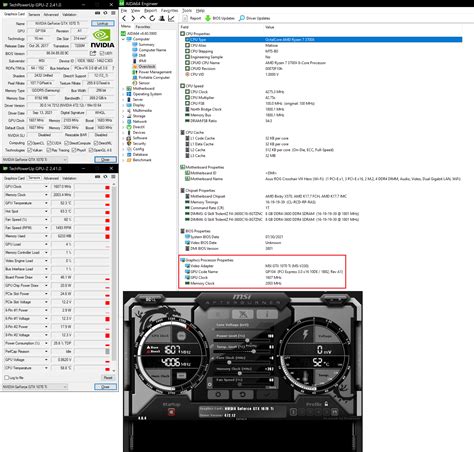Expand Motherboard tree node in AIDA64
Image resolution: width=474 pixels, height=452 pixels.
[123, 89]
